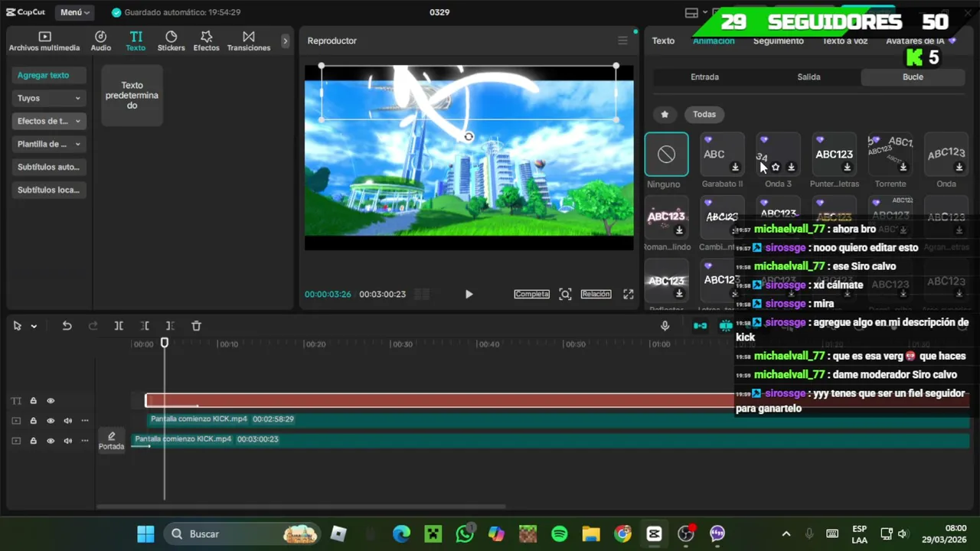The height and width of the screenshot is (551, 980).
Task: Select the Salida animation tab
Action: pos(808,77)
